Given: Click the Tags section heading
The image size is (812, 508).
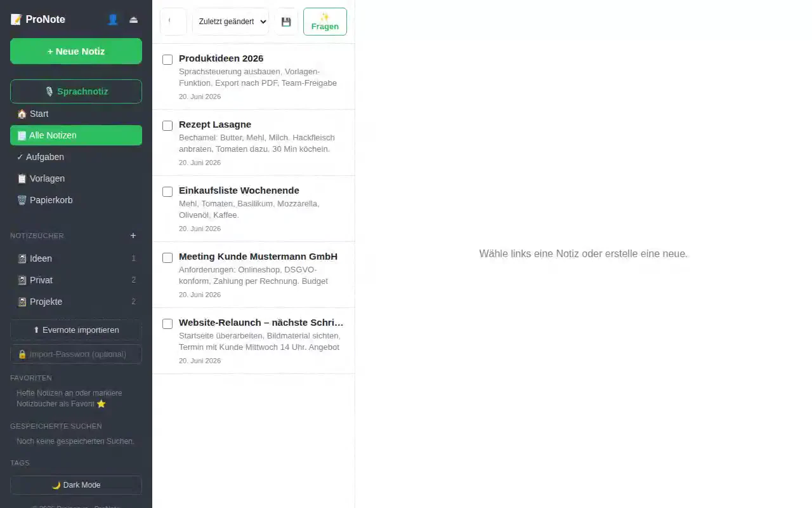Looking at the screenshot, I should 20,463.
